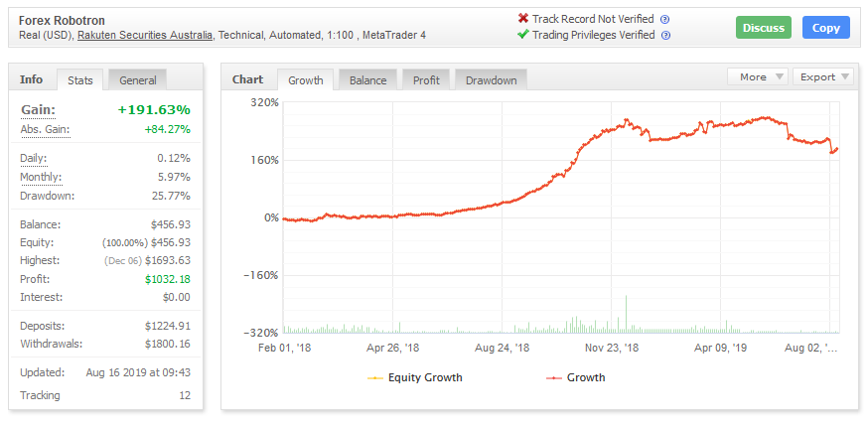This screenshot has width=868, height=427.
Task: Click the Feb 01, '18 axis label
Action: (x=284, y=348)
